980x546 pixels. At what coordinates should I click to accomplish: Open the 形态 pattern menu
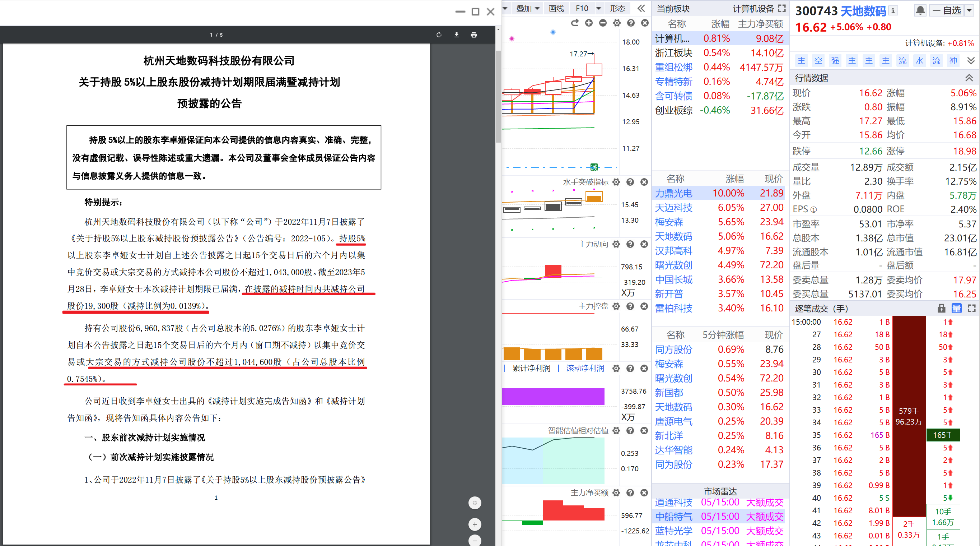pyautogui.click(x=617, y=8)
